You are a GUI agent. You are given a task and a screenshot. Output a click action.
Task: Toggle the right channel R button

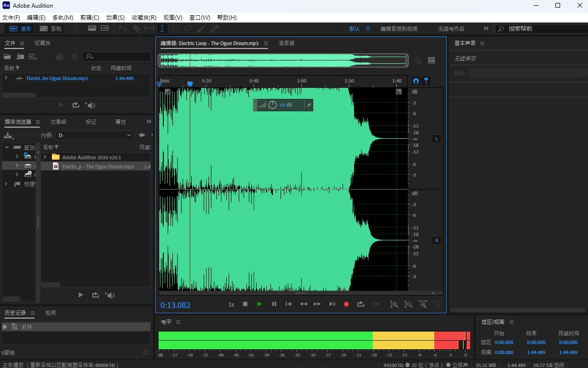pos(437,240)
